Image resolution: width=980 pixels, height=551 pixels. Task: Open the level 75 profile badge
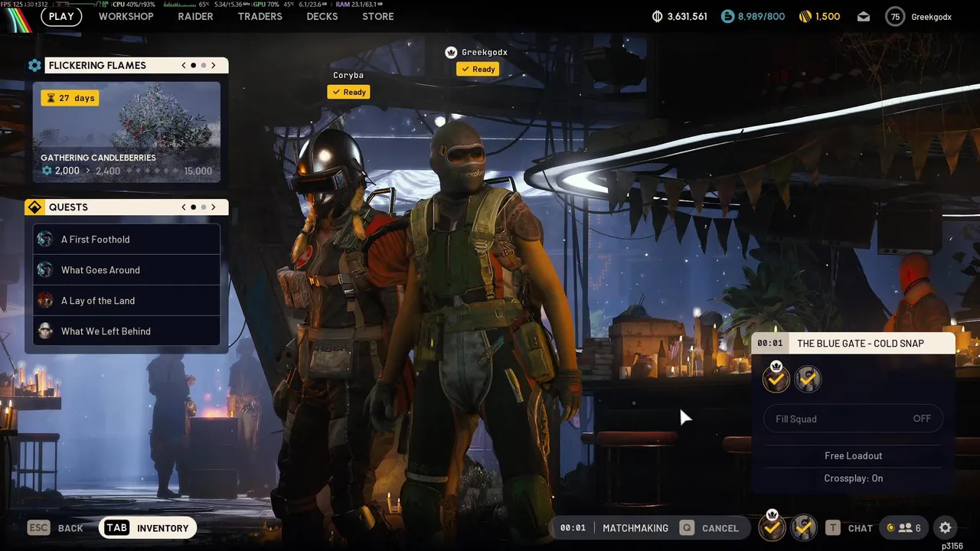pos(895,16)
